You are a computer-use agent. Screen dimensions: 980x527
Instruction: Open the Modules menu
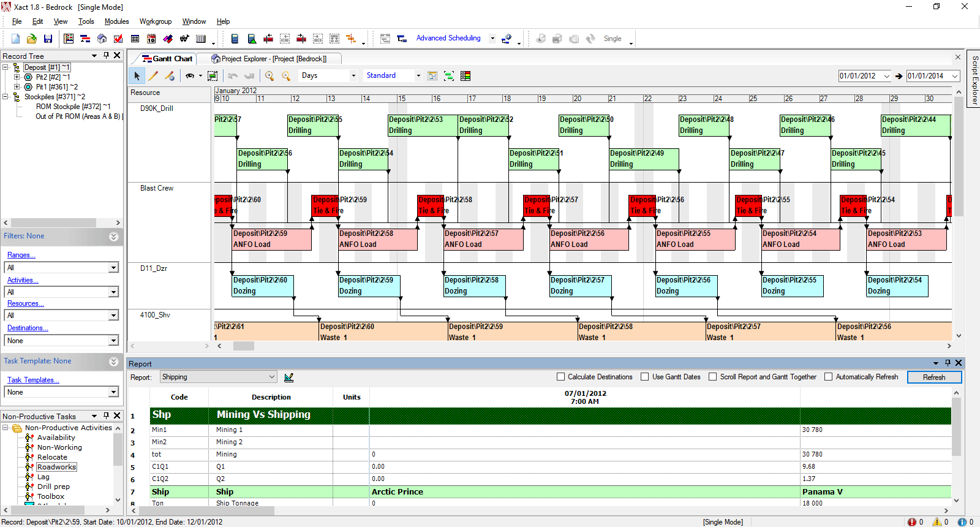[116, 21]
